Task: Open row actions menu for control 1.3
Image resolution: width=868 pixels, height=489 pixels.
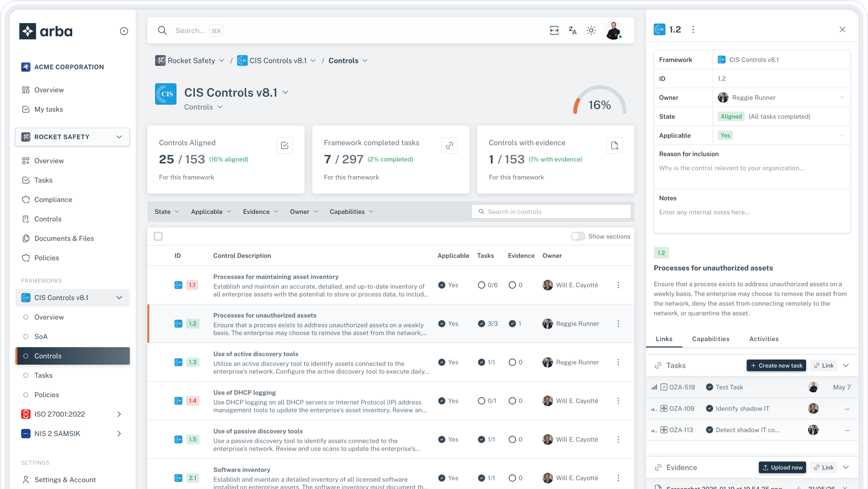Action: (618, 362)
